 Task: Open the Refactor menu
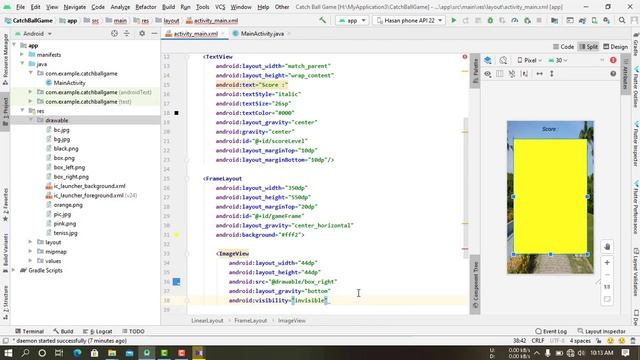(146, 7)
